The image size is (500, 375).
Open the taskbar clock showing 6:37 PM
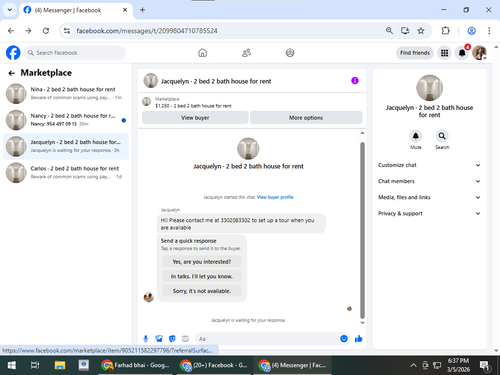pyautogui.click(x=458, y=365)
